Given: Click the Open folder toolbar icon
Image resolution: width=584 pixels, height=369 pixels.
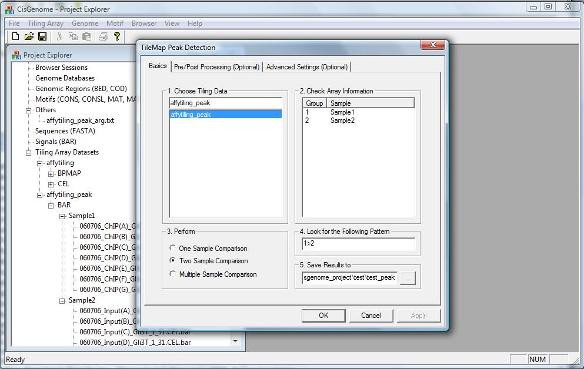Looking at the screenshot, I should [29, 36].
